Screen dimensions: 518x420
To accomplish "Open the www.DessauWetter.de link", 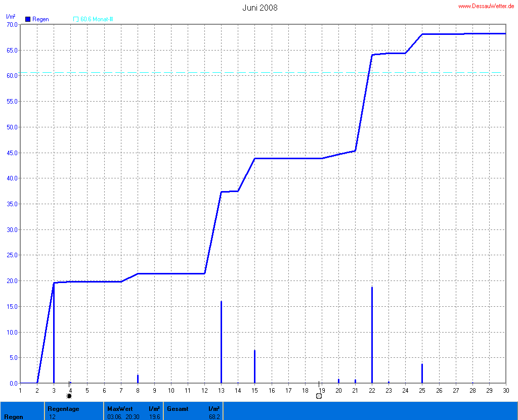I will pos(486,6).
